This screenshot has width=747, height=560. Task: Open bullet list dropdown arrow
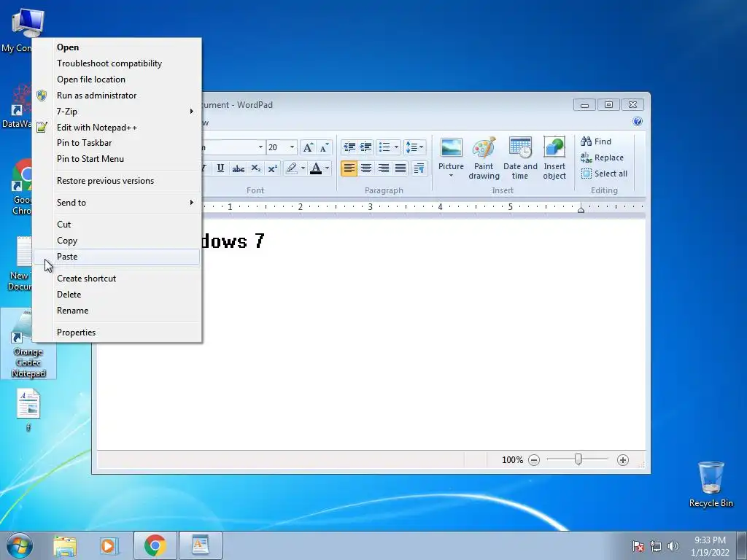coord(396,147)
